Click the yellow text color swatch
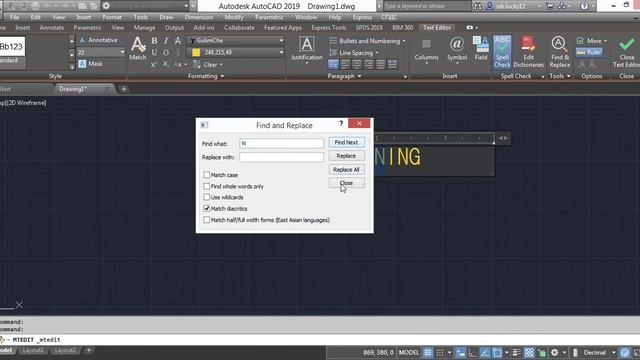This screenshot has height=360, width=640. [196, 52]
